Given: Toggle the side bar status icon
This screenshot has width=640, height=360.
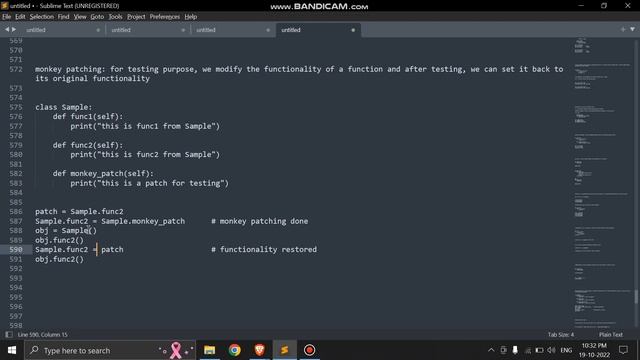Looking at the screenshot, I should [x=9, y=334].
